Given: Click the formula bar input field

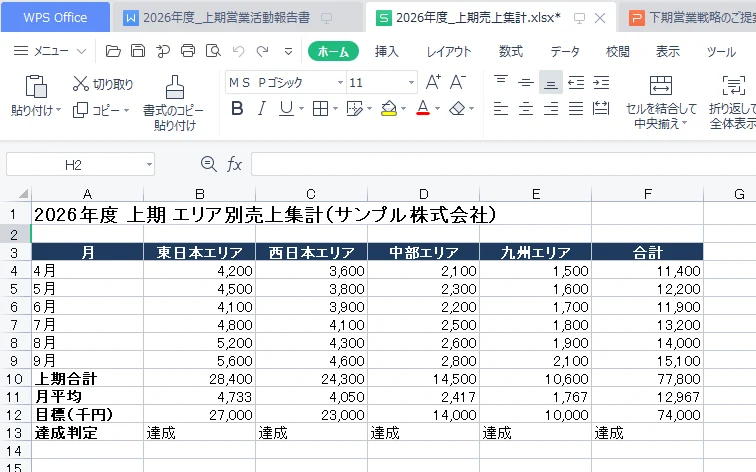Looking at the screenshot, I should coord(503,164).
